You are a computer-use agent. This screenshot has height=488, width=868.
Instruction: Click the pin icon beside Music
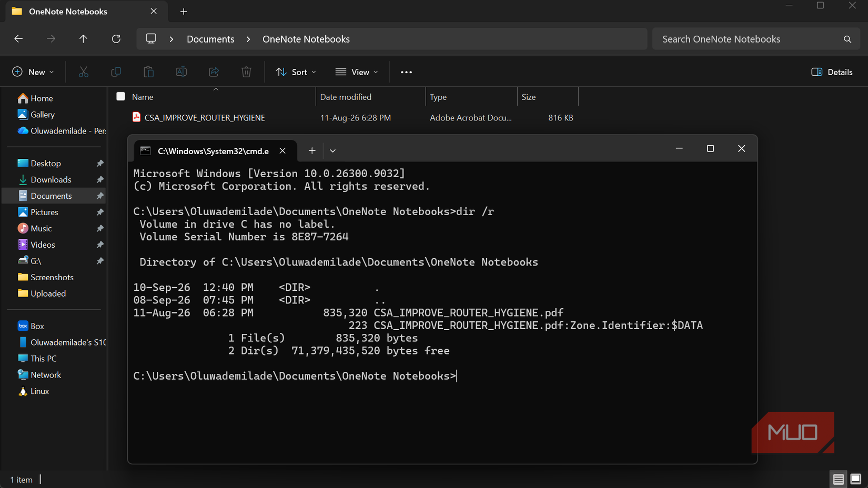coord(100,229)
